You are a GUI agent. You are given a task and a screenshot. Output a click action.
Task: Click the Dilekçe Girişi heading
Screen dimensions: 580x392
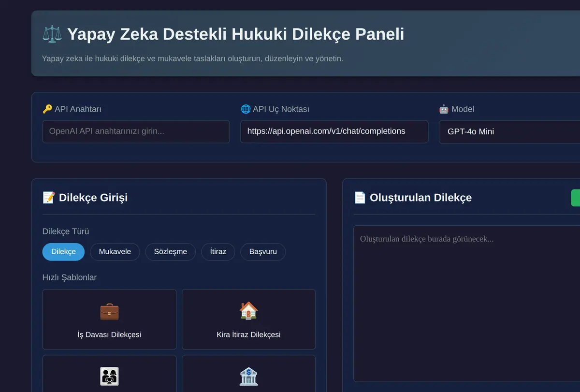[x=93, y=197]
